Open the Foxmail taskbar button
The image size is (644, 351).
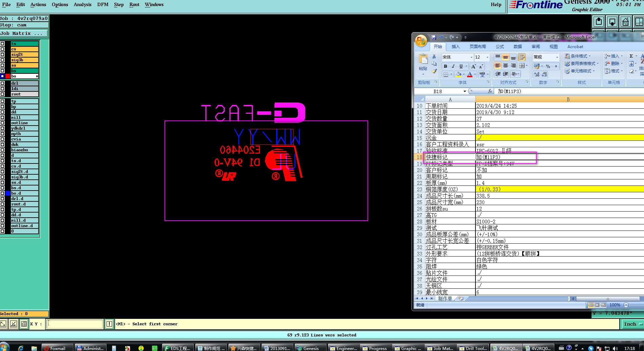[x=57, y=348]
